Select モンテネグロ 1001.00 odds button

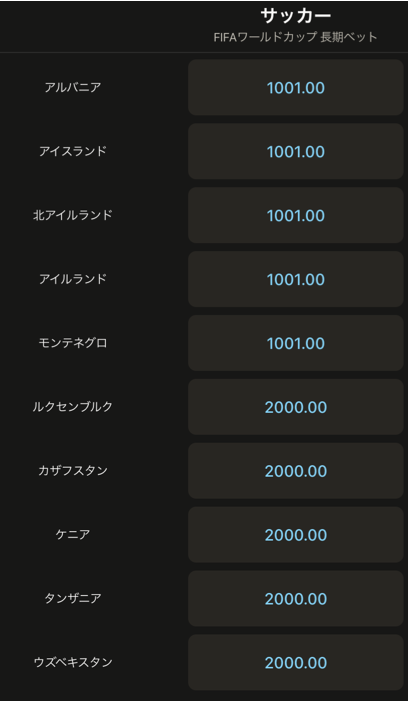[295, 343]
